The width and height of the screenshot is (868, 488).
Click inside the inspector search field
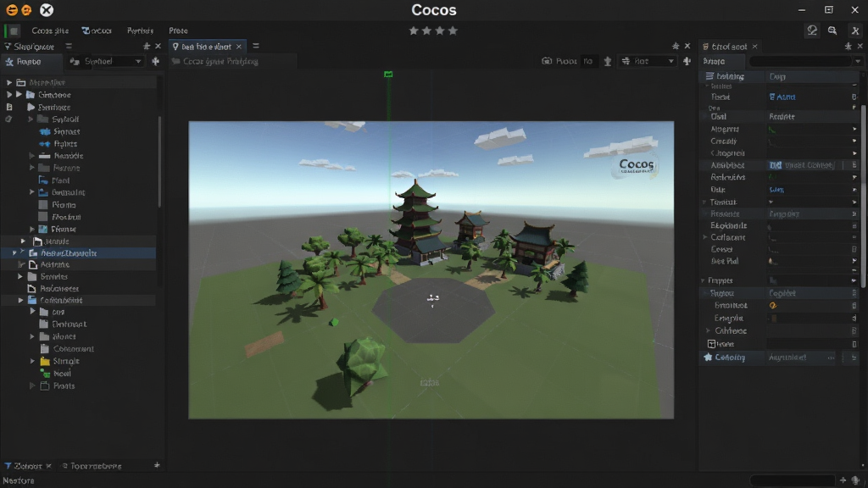point(800,61)
